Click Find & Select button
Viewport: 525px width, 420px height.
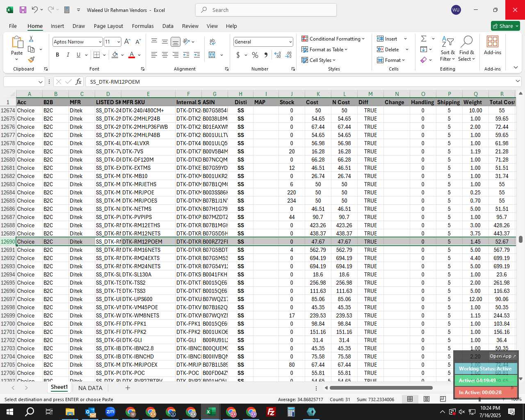[x=467, y=48]
